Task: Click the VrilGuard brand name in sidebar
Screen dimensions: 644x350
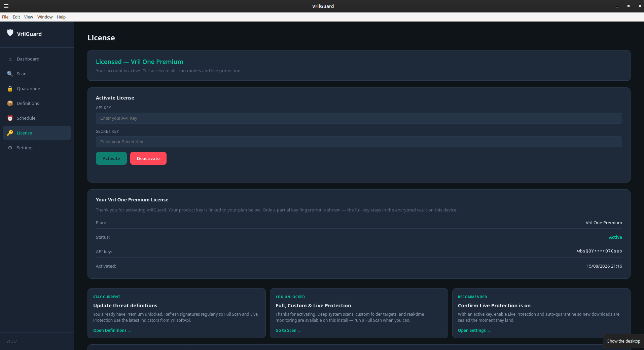Action: (x=29, y=34)
